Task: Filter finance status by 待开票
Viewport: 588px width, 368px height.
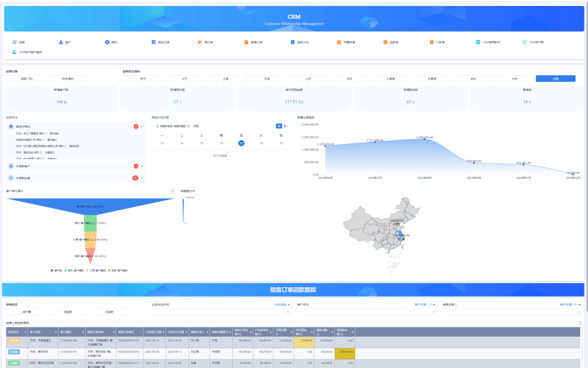Action: [x=26, y=312]
